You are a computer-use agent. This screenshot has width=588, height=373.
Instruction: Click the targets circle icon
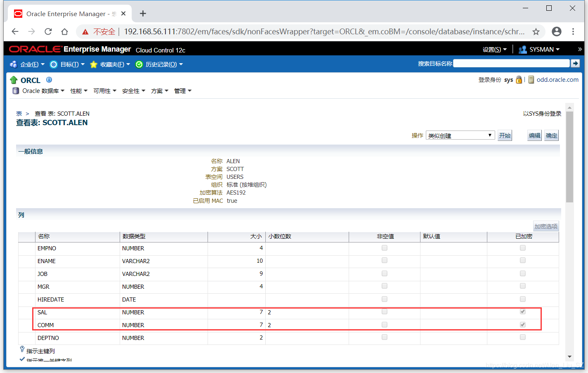(x=54, y=64)
